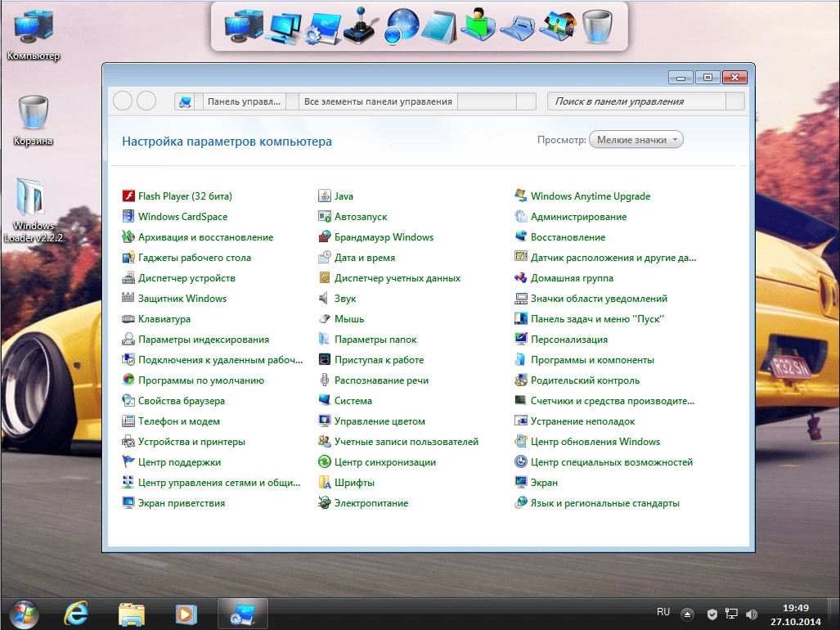Open Язык и региональные стандарты link
Screen dimensions: 840x630
tap(604, 503)
